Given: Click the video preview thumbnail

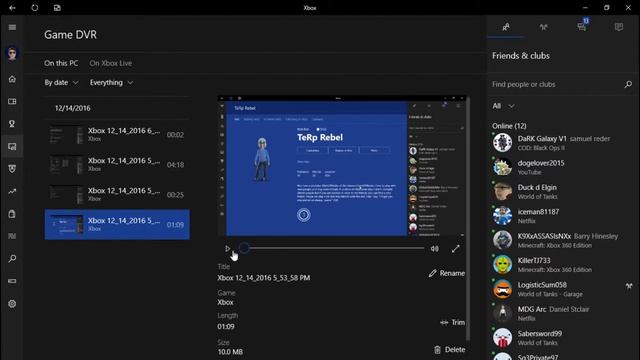Looking at the screenshot, I should [342, 166].
